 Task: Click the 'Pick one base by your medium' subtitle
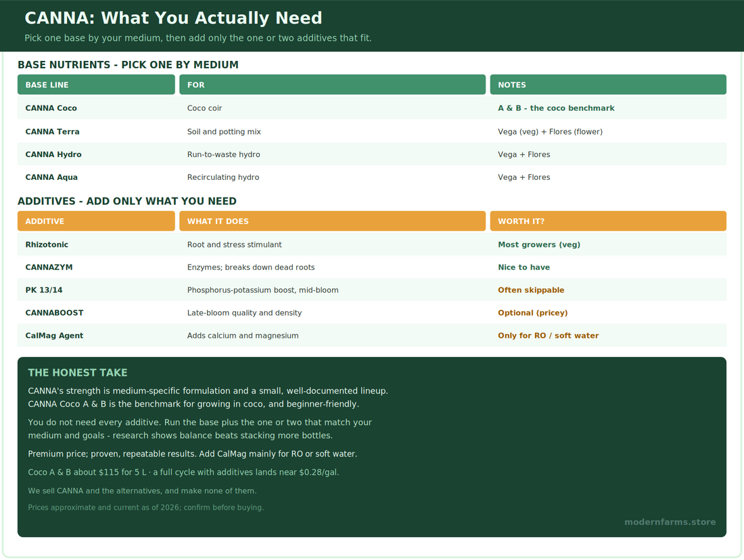[x=198, y=38]
